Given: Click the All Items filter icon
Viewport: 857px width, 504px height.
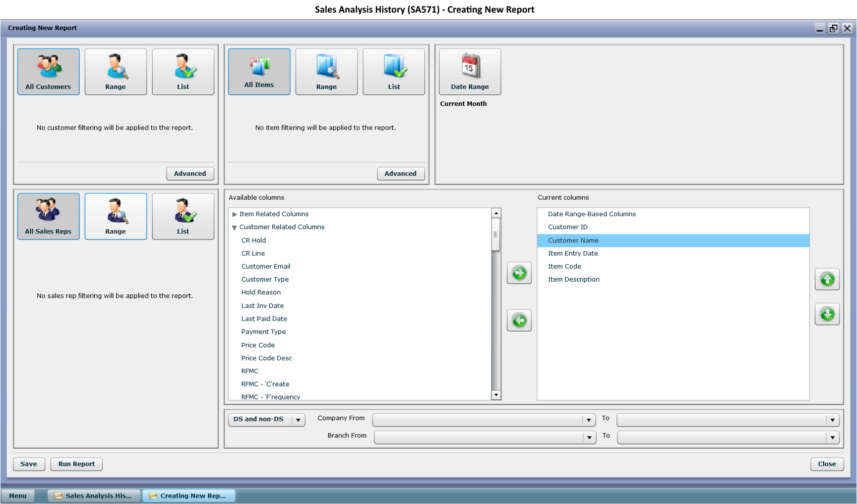Looking at the screenshot, I should pos(259,71).
